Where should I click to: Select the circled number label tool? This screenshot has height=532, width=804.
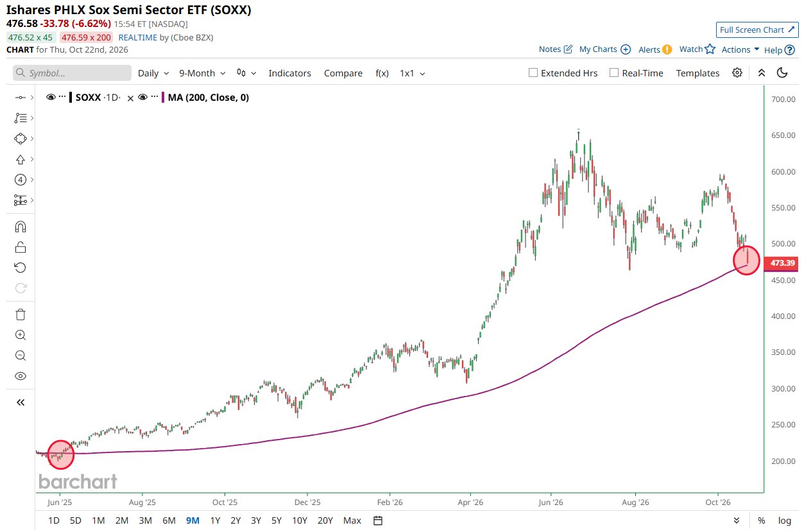click(20, 180)
